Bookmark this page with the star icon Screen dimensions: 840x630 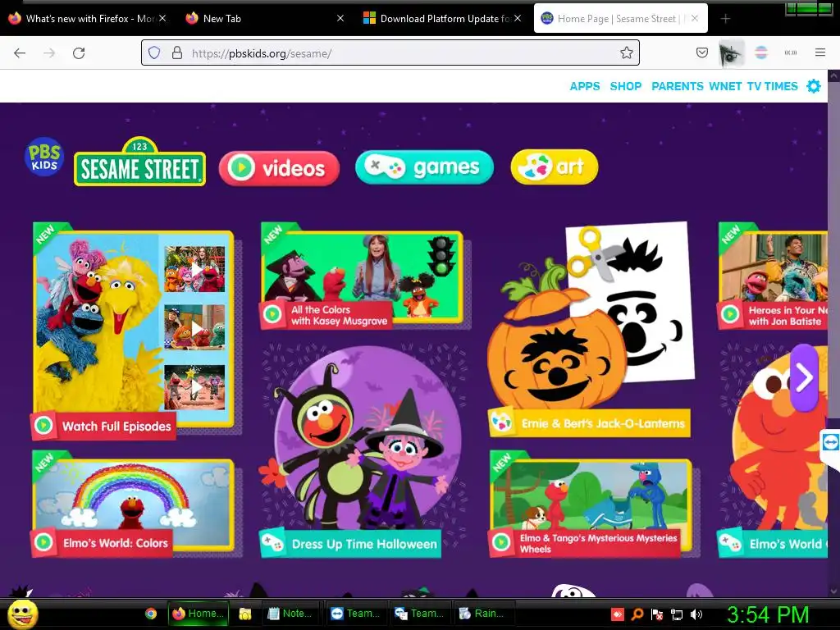(x=626, y=53)
